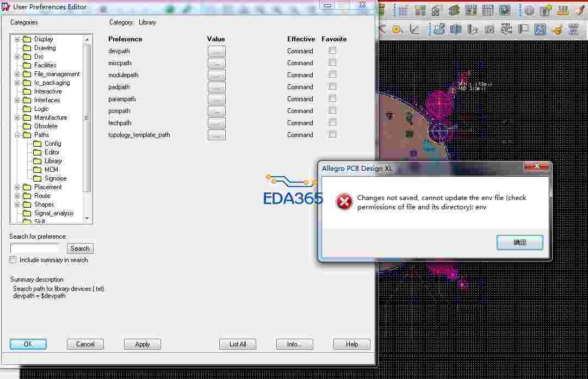Screen dimensions: 588x379
Task: Click the List All button
Action: coord(237,344)
